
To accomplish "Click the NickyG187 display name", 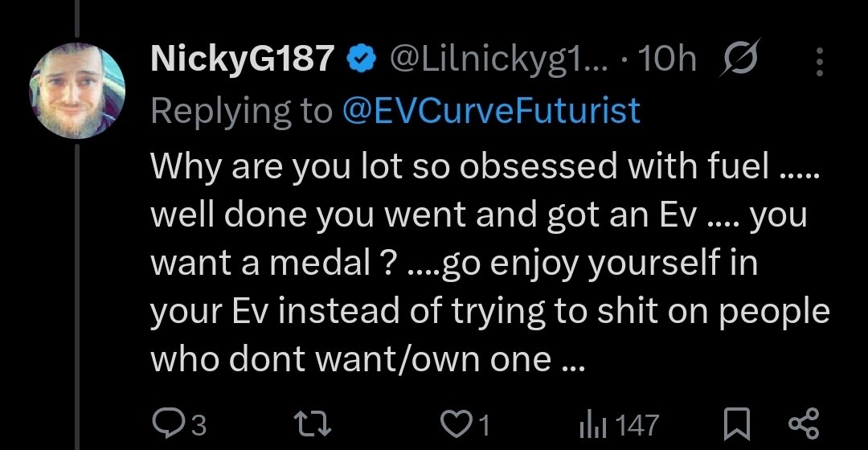I will coord(243,59).
